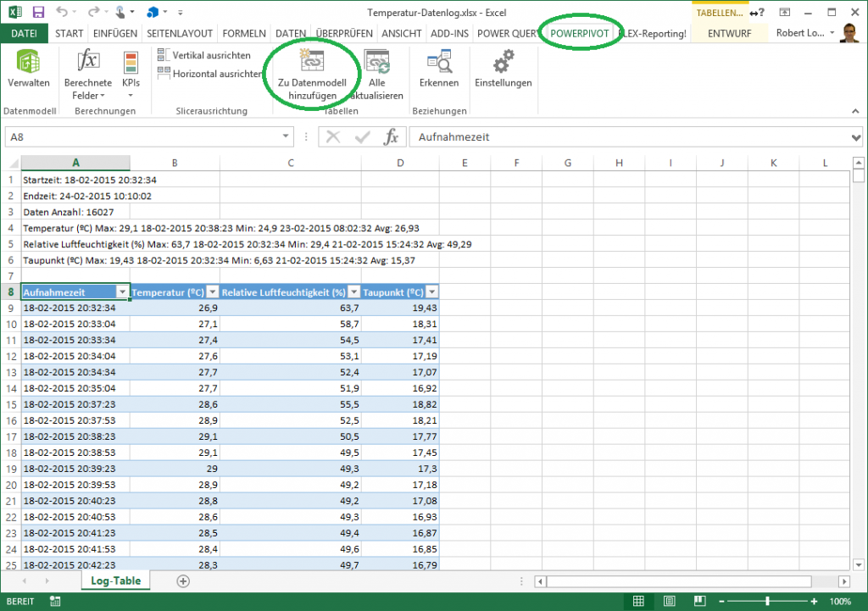Open the Aufnahmezeit column filter dropdown

click(122, 292)
